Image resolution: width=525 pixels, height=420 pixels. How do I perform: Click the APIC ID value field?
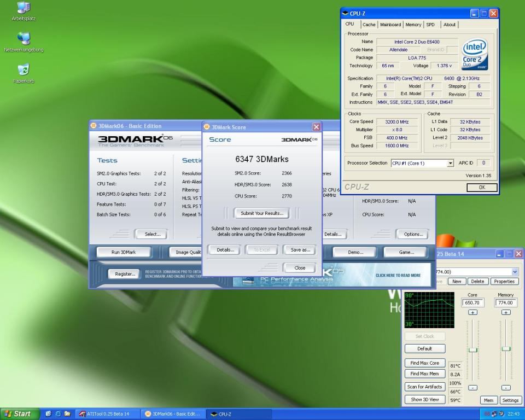coord(483,163)
